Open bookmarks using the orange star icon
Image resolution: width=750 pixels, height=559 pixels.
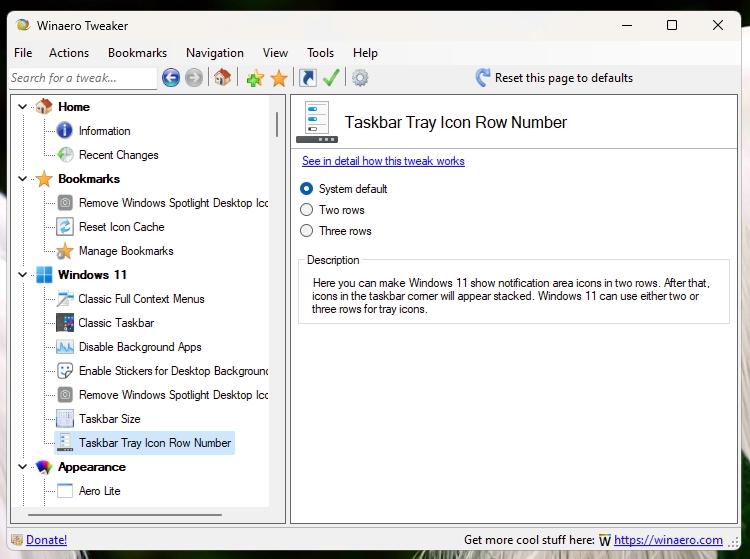(x=279, y=77)
